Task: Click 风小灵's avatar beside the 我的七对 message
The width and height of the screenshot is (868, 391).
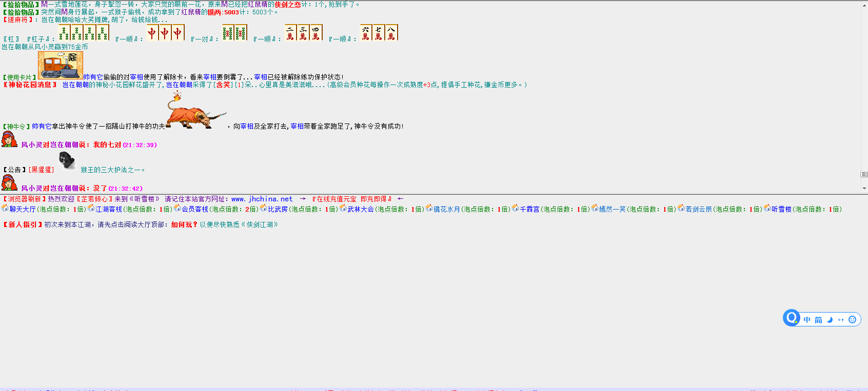Action: point(9,139)
